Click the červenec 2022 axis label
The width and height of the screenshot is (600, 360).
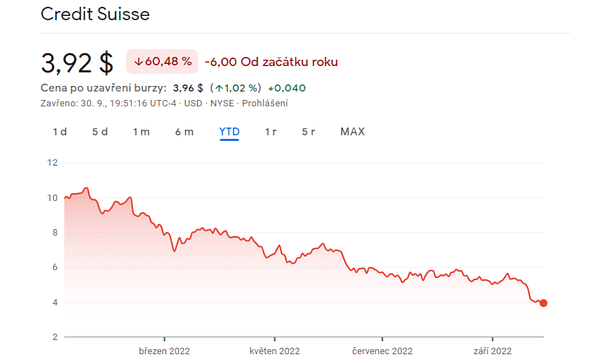pyautogui.click(x=382, y=351)
